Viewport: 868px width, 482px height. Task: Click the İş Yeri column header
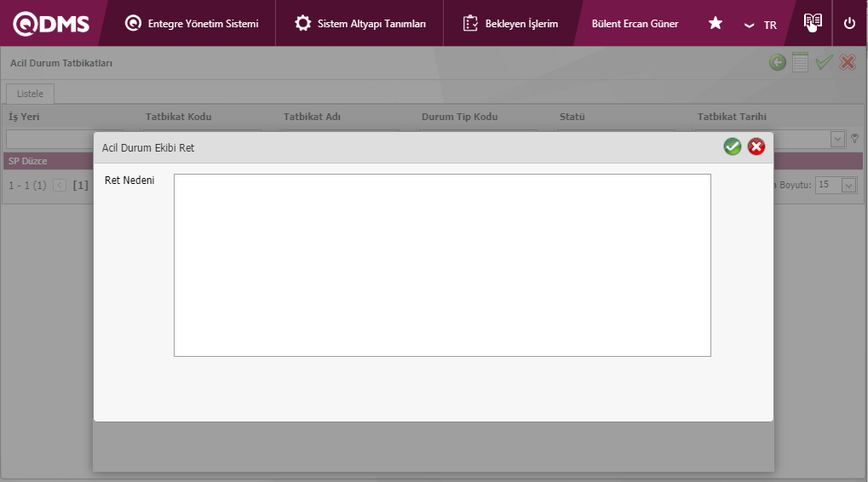coord(24,117)
